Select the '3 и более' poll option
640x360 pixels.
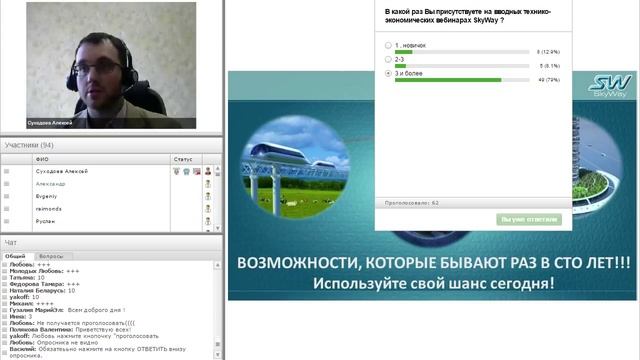click(x=388, y=73)
